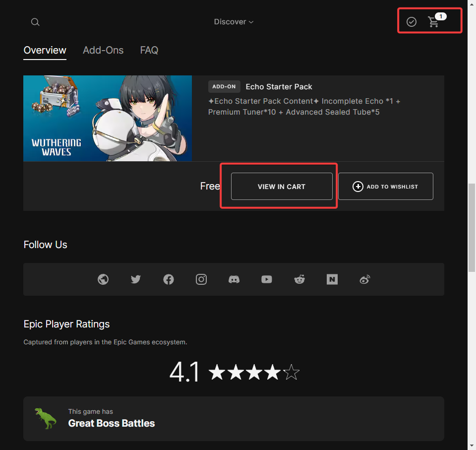
Task: Open the Discord community link
Action: (x=234, y=279)
